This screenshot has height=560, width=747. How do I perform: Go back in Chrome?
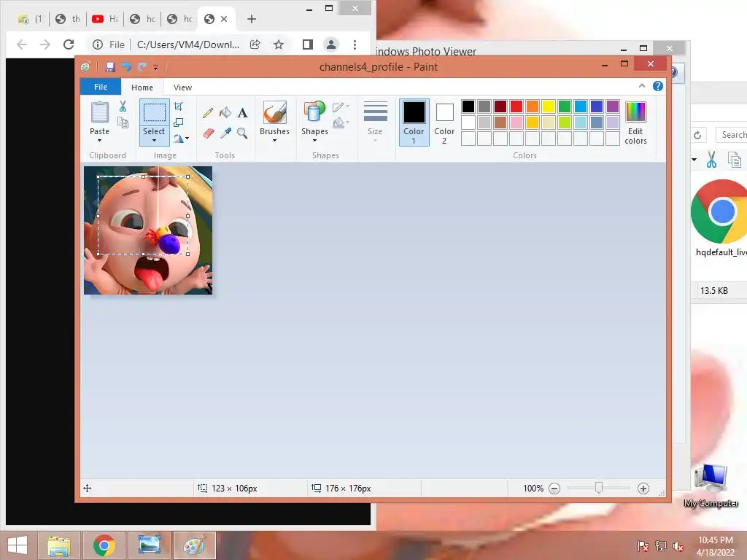click(x=22, y=44)
